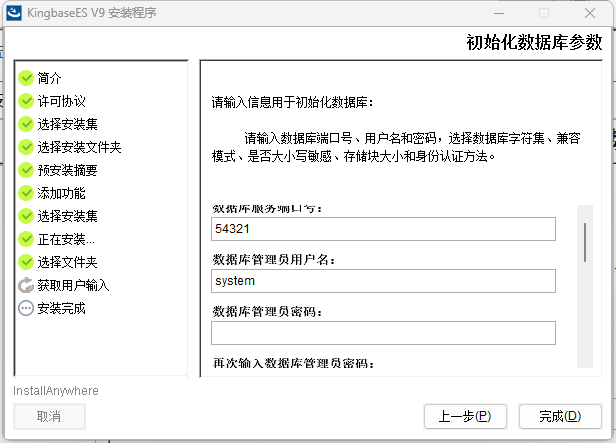The image size is (616, 443).
Task: Click the in-progress arrow icon beside 获取用户输入
Action: (26, 285)
